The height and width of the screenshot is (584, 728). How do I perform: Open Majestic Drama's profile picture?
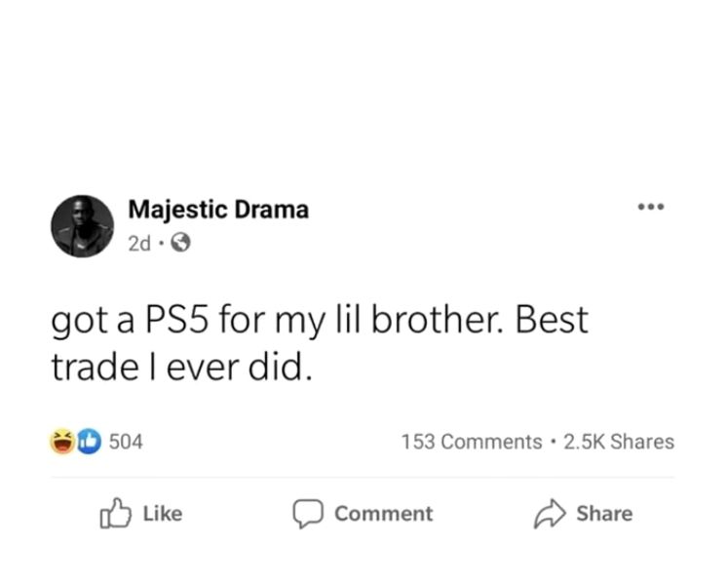coord(82,226)
